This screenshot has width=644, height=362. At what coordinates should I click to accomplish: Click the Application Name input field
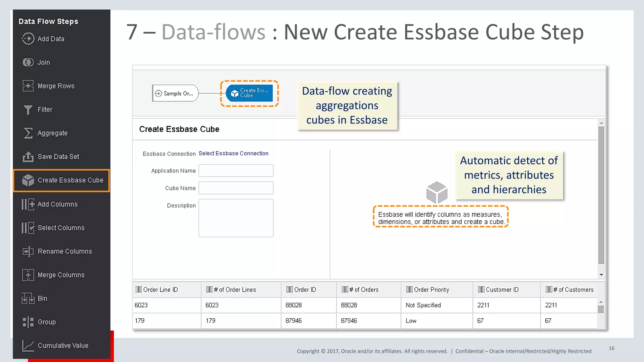click(236, 171)
